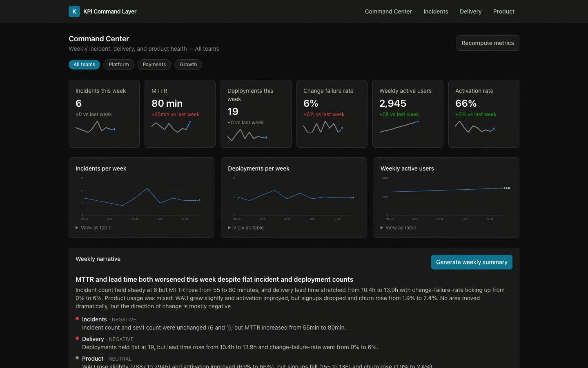Click the '2,945' weekly active users value

[x=393, y=103]
